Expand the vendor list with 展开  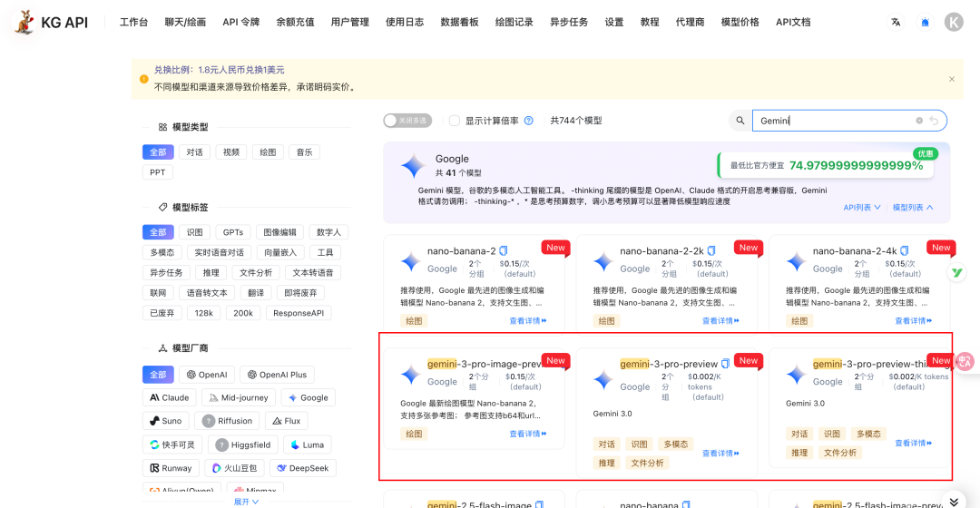[246, 502]
